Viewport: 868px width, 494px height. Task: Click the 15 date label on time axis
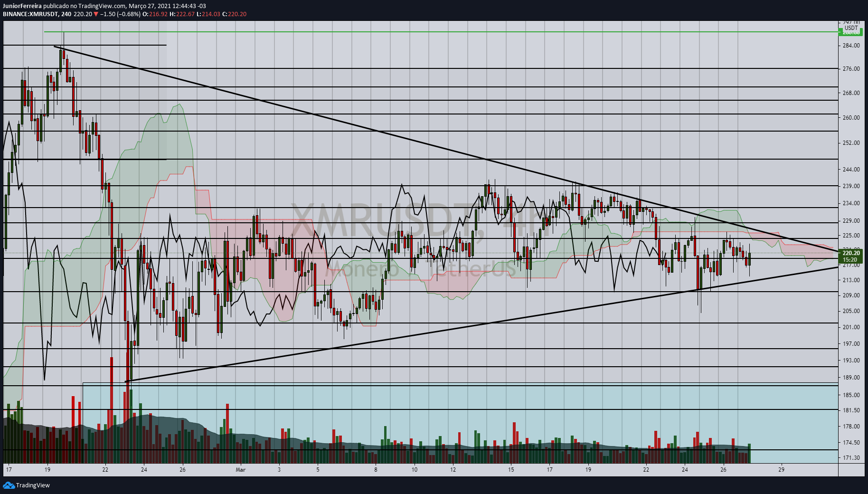[511, 470]
